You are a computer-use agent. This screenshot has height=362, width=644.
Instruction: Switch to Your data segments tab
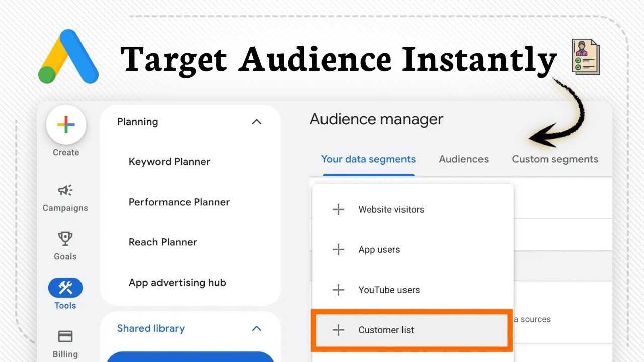(x=368, y=159)
